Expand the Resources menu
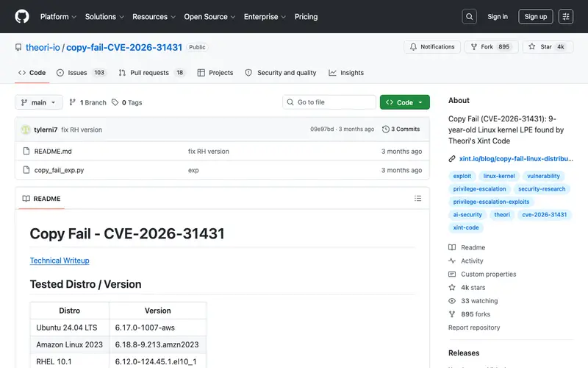This screenshot has height=368, width=588. [x=154, y=16]
